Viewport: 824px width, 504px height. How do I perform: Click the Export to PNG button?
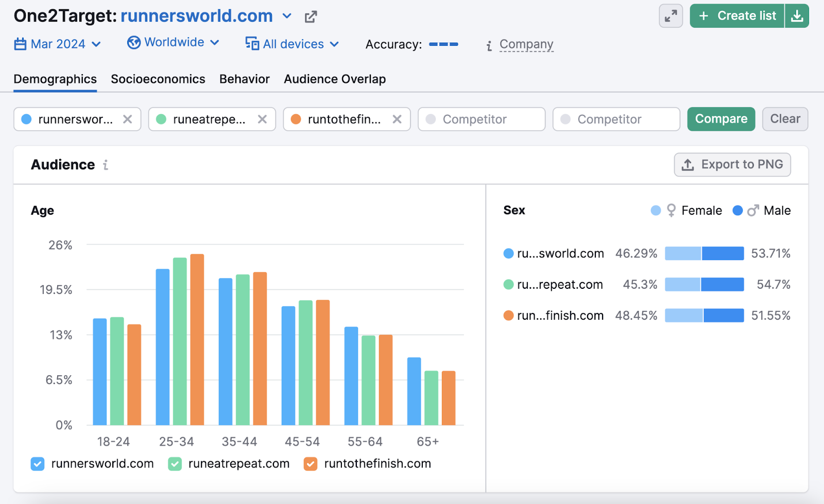point(732,165)
